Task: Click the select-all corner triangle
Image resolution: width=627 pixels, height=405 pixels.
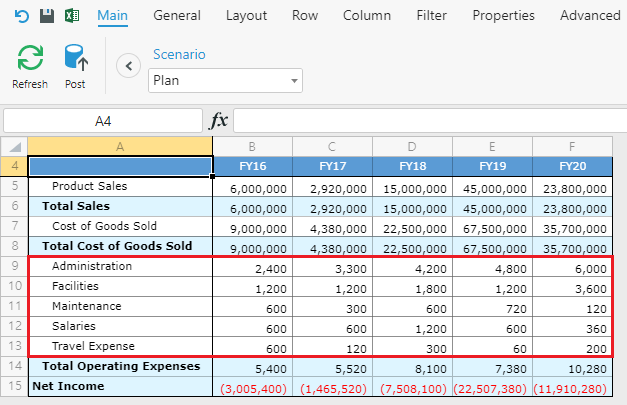Action: pyautogui.click(x=14, y=147)
